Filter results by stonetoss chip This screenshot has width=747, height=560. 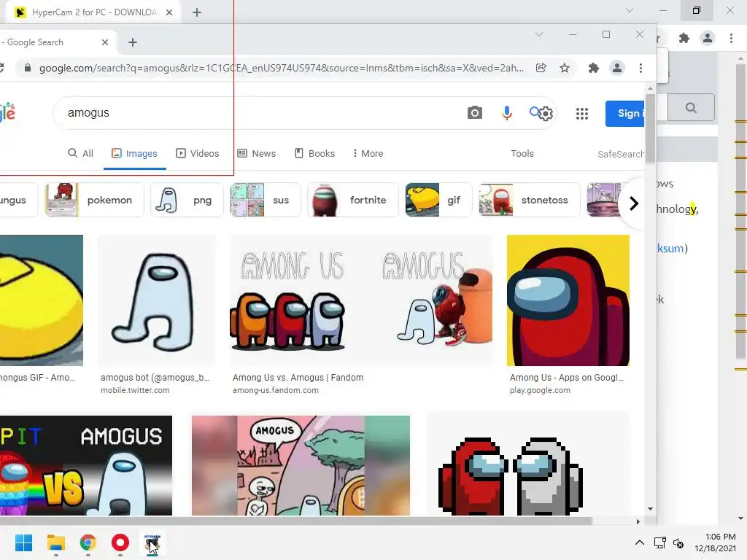[x=530, y=200]
